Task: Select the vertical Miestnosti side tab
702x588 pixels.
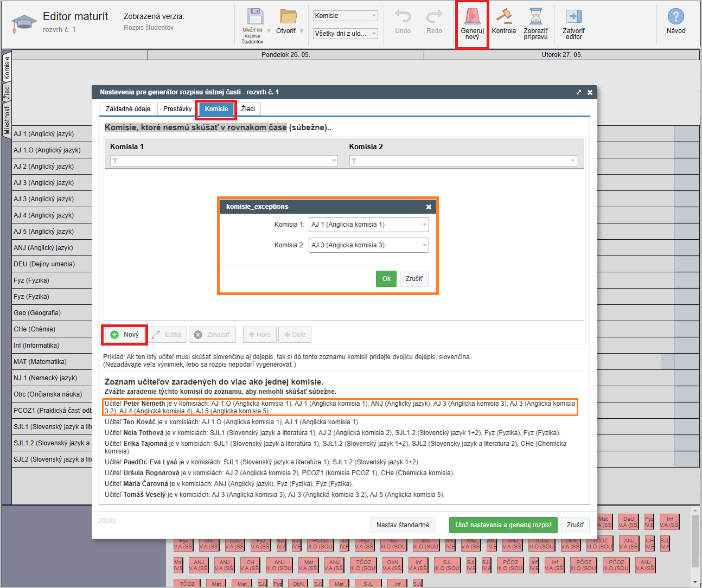Action: [7, 120]
